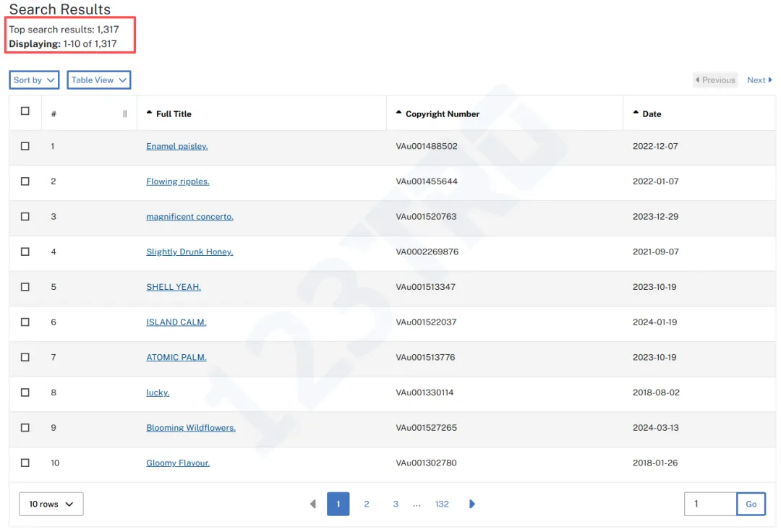Open the Sort by dropdown

click(x=34, y=80)
